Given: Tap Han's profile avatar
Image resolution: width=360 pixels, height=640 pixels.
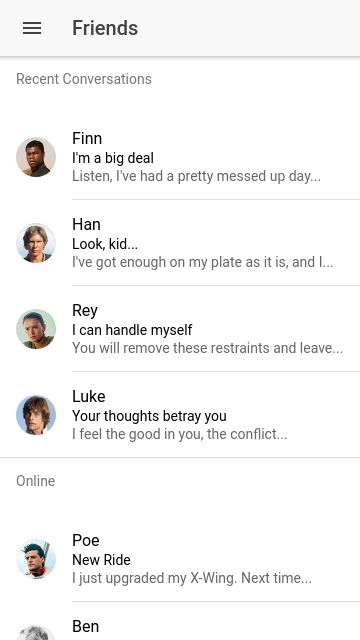Looking at the screenshot, I should 36,243.
